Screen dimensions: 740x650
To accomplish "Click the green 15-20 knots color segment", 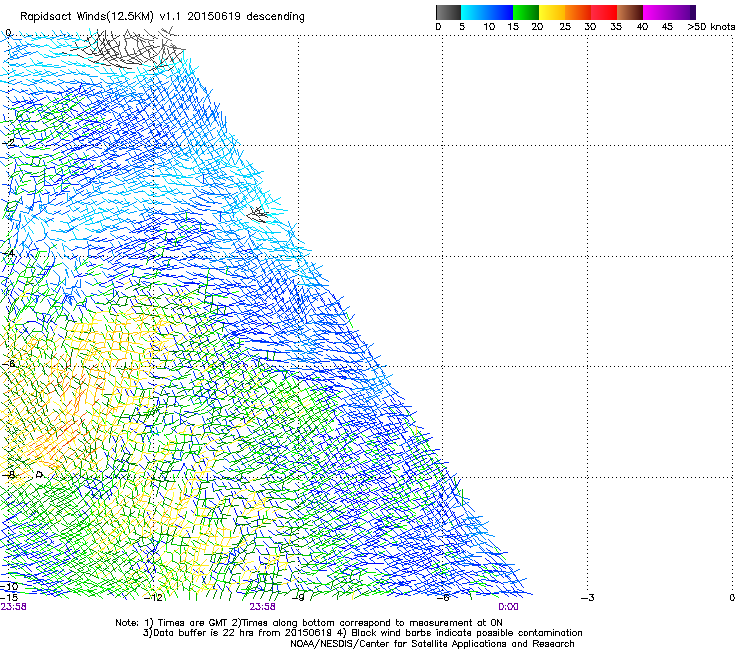I will (526, 12).
